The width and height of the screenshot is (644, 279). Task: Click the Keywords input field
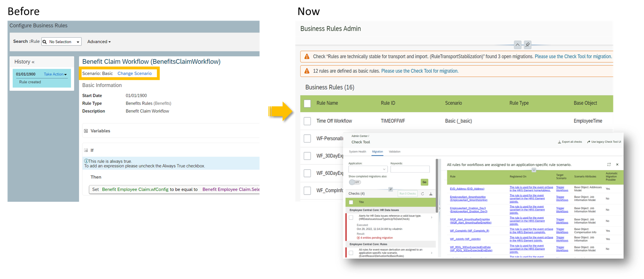pos(410,169)
